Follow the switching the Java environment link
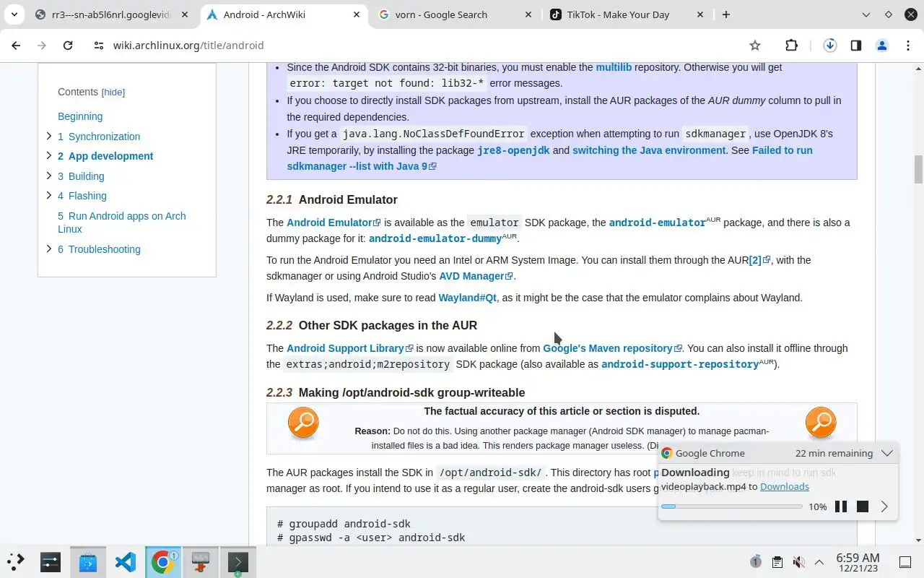This screenshot has height=578, width=924. pos(649,150)
